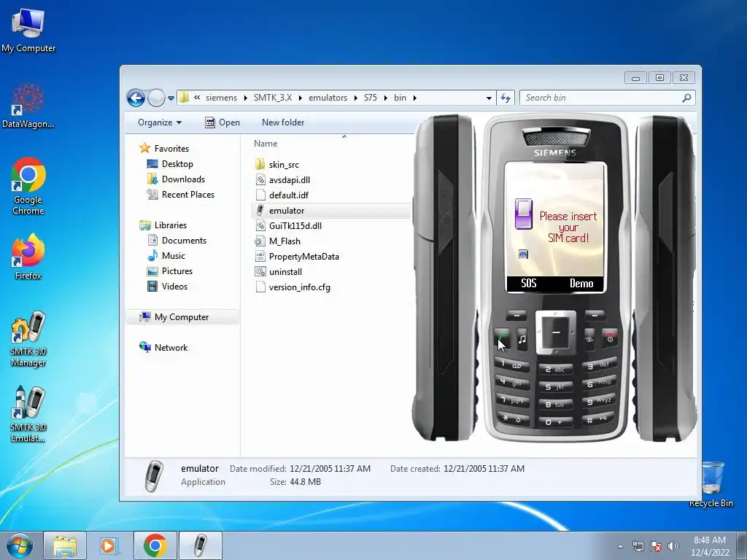Select the Firefox desktop icon

click(x=28, y=256)
